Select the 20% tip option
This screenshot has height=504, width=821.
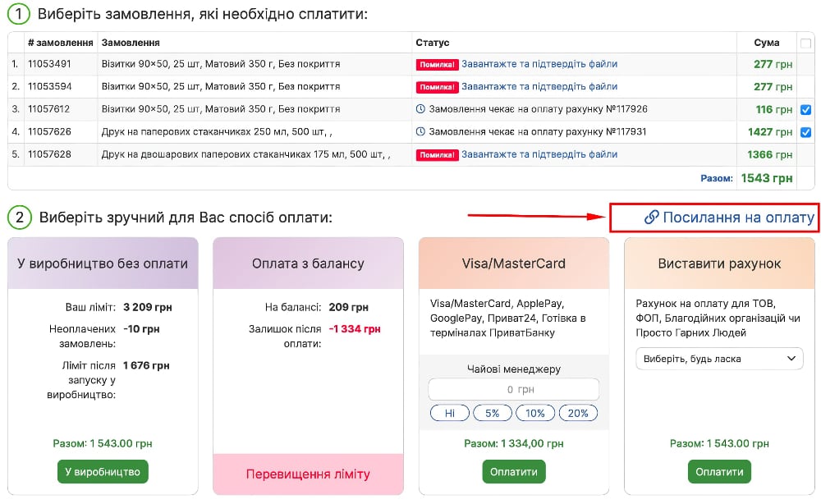pyautogui.click(x=578, y=413)
